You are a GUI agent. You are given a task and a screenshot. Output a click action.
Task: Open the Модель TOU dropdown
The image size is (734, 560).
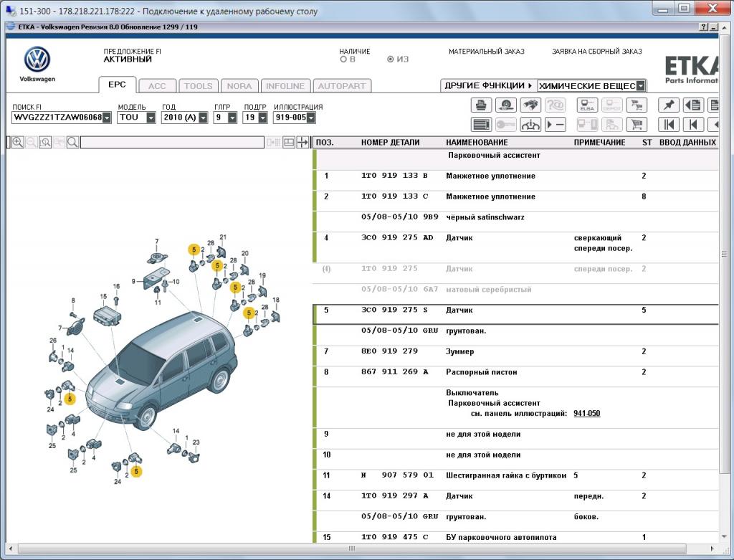pyautogui.click(x=151, y=118)
